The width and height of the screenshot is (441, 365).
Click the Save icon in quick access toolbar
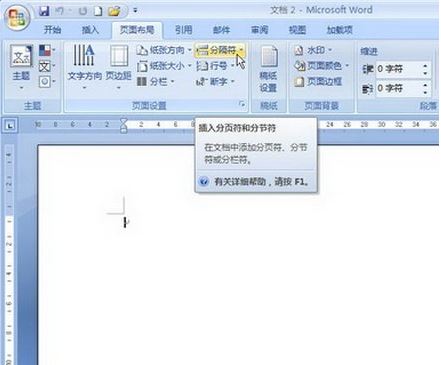(x=44, y=11)
